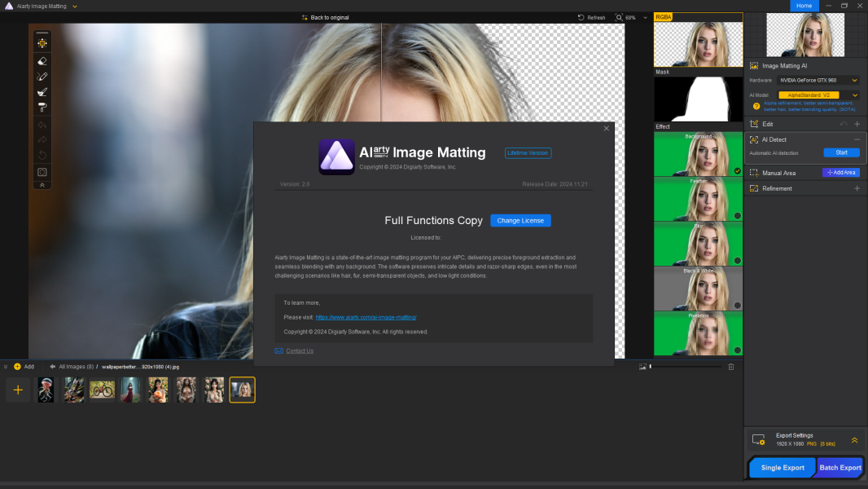Click the large plus tile to add image
The width and height of the screenshot is (868, 489).
[x=18, y=390]
